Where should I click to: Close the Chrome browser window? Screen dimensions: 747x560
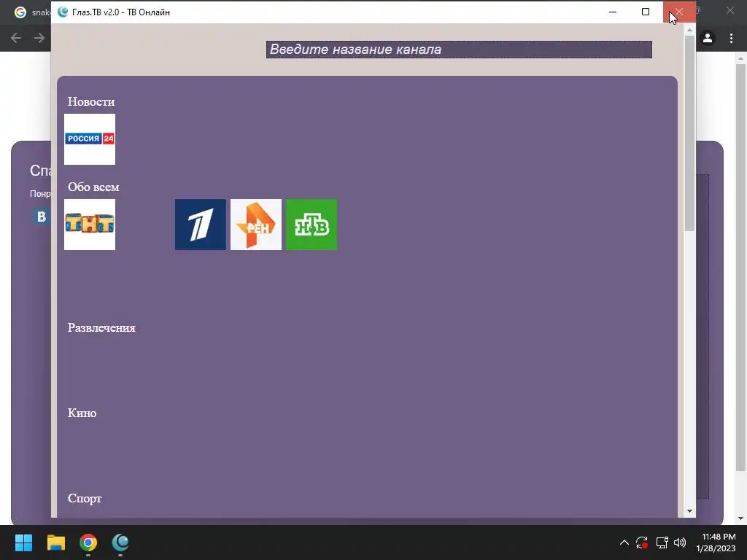pos(730,10)
